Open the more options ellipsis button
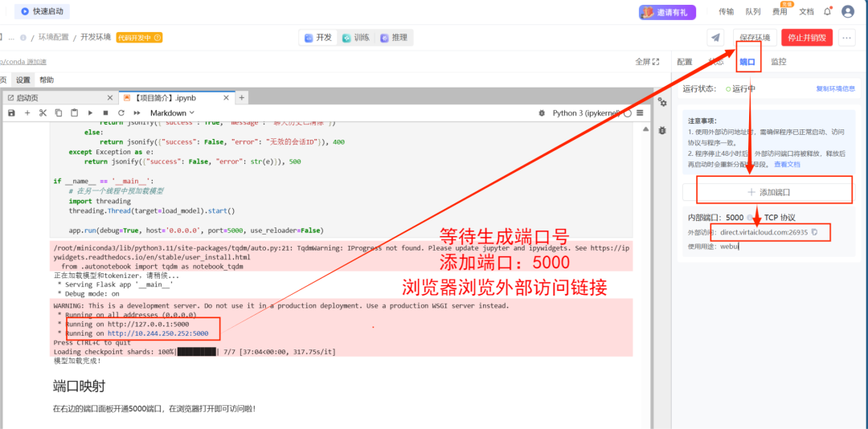Viewport: 868px width, 429px height. click(845, 38)
